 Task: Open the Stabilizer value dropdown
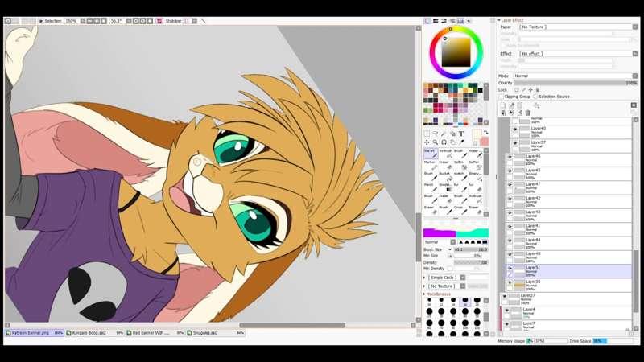coord(194,21)
